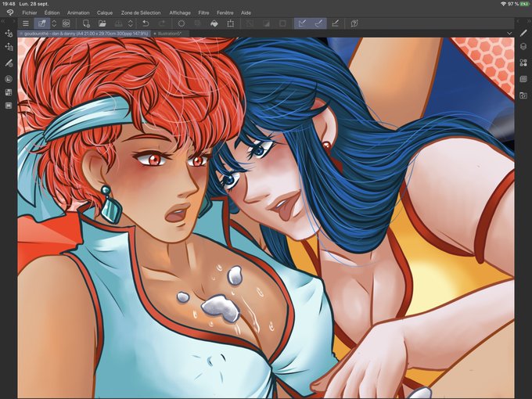Toggle Snap to Grid

click(335, 23)
